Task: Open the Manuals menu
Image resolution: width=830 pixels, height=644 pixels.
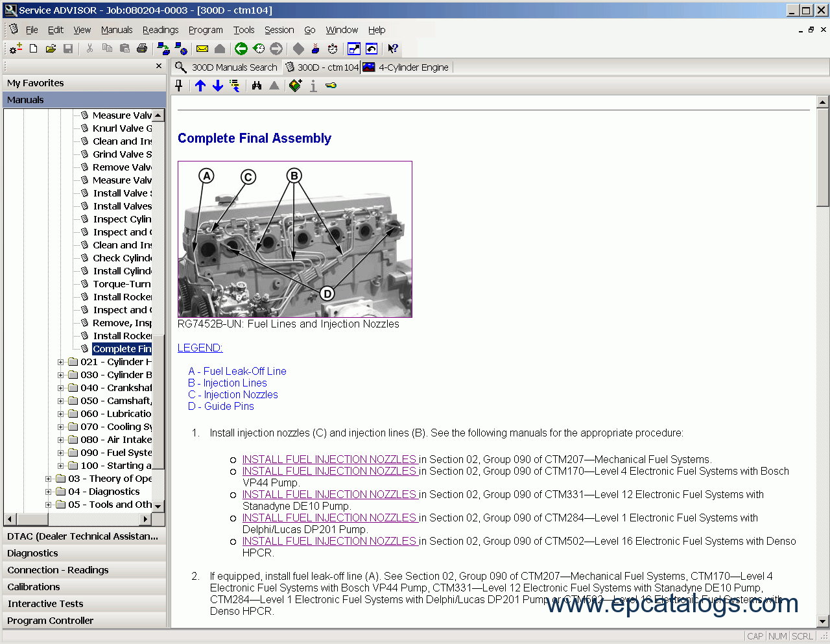Action: (117, 30)
